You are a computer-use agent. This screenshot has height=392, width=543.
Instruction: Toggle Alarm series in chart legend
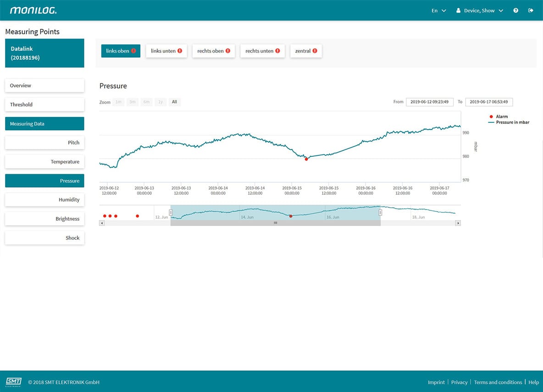[501, 117]
